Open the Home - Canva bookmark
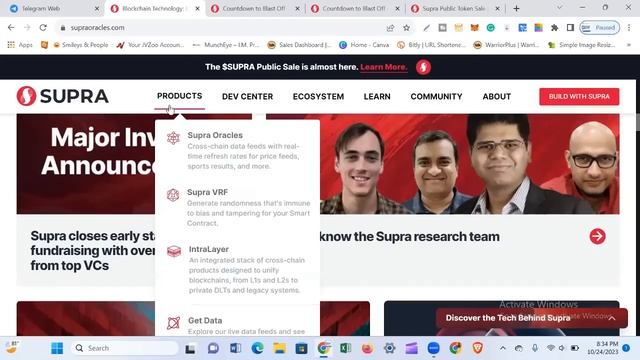 [x=364, y=45]
